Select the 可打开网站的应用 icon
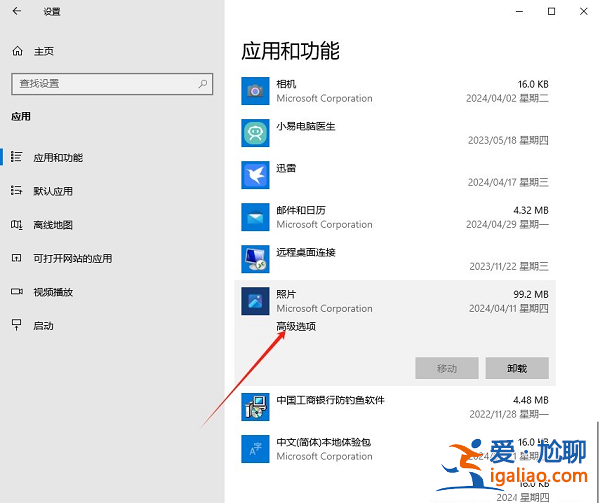This screenshot has height=503, width=600. pyautogui.click(x=16, y=258)
